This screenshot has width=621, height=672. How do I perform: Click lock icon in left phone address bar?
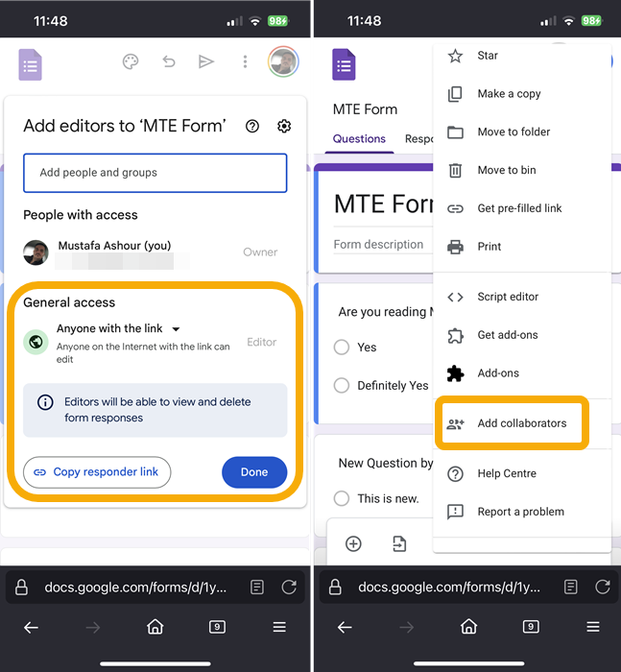21,588
